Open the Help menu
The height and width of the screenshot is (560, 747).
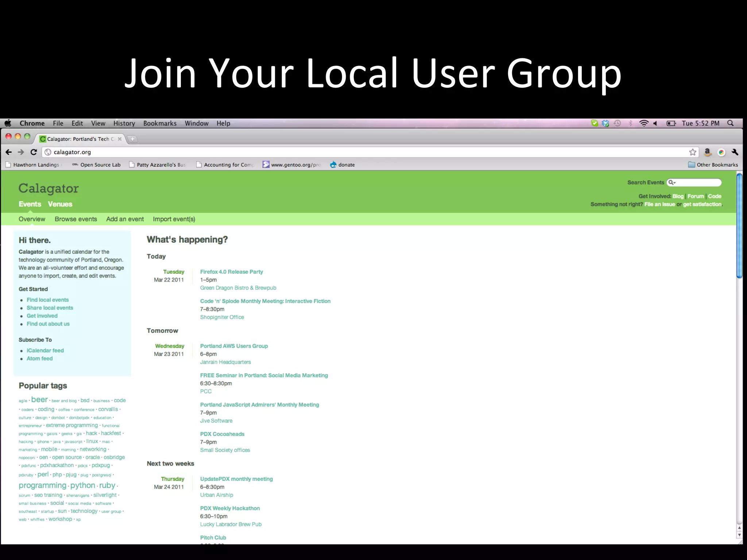pos(223,123)
